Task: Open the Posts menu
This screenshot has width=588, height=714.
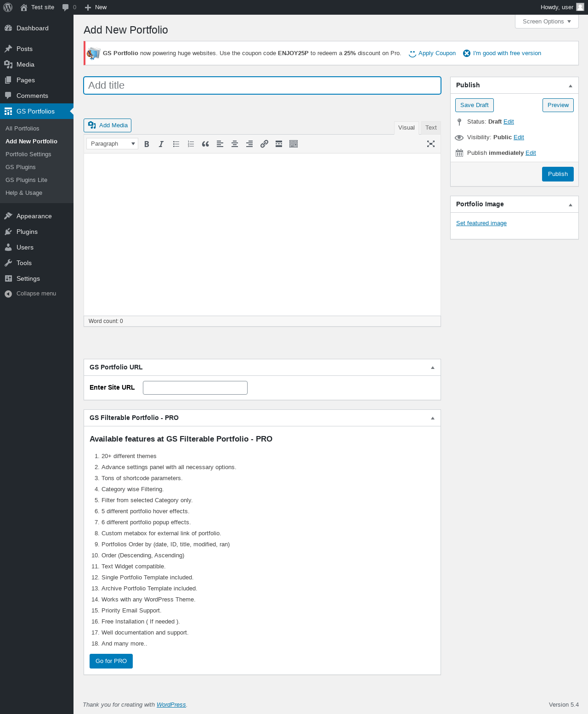Action: coord(37,49)
